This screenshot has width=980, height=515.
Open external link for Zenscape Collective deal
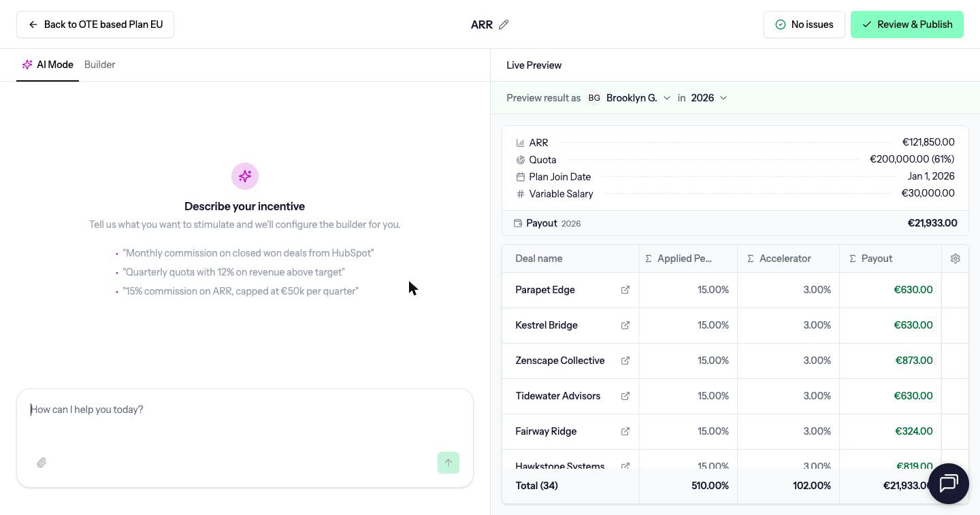point(625,361)
